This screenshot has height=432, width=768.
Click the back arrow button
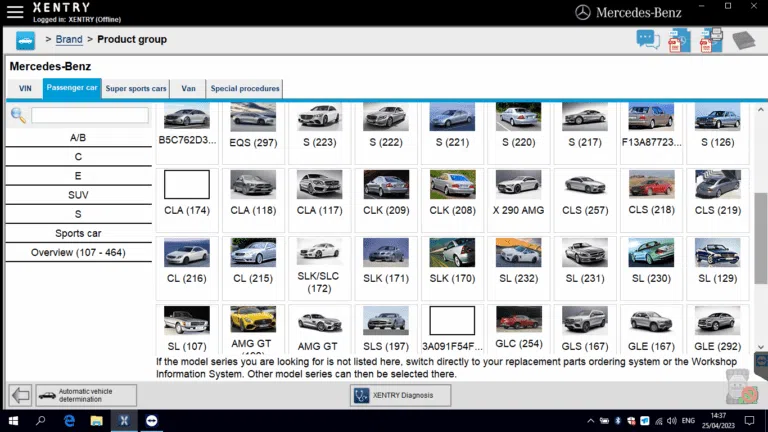(x=21, y=395)
